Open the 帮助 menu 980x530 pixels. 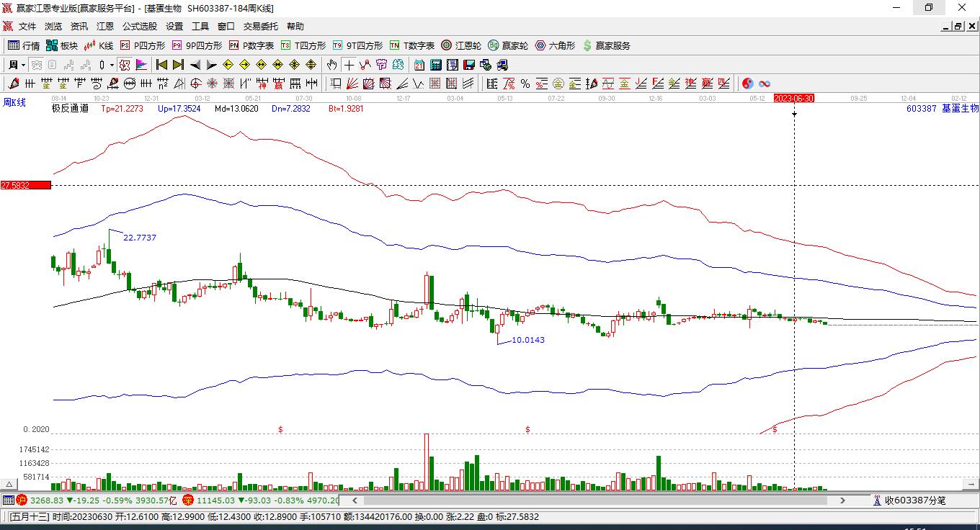tap(295, 27)
